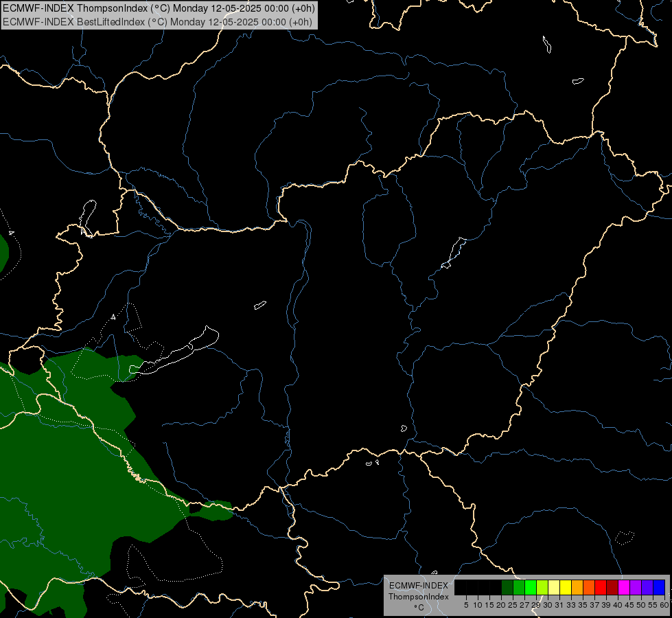
Task: Click legend scale value '33'
Action: [571, 605]
